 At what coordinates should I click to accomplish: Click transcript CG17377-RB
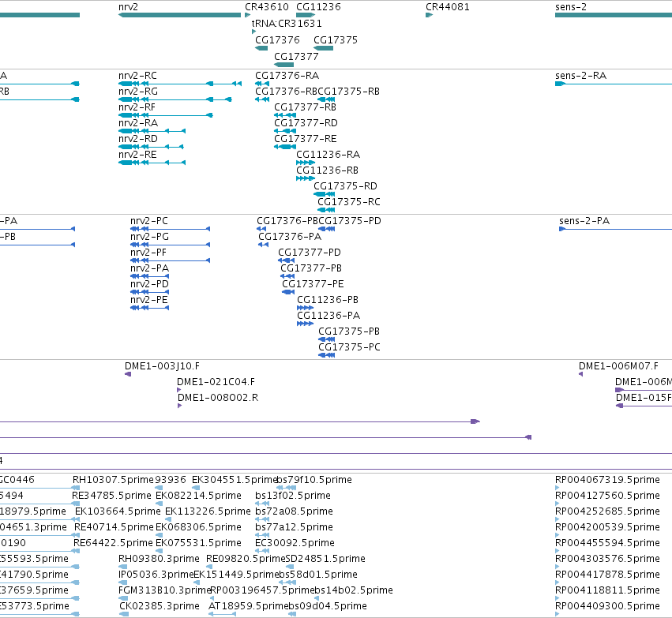pos(305,107)
